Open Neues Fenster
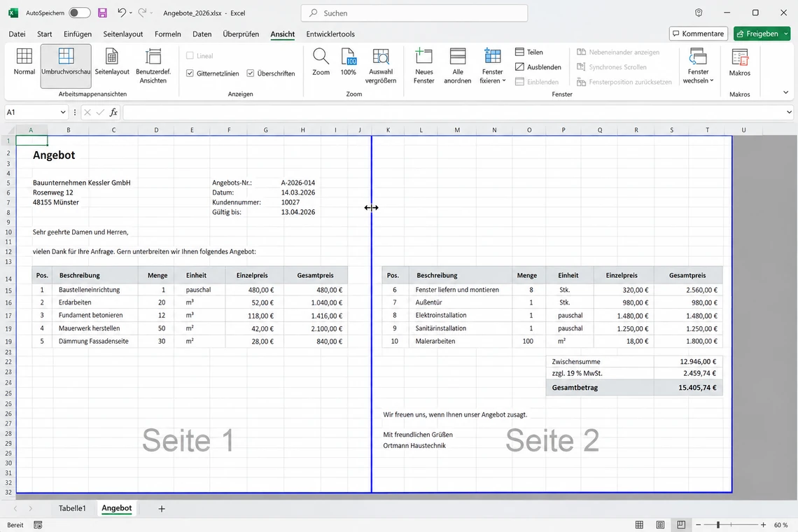The image size is (798, 532). click(x=423, y=66)
